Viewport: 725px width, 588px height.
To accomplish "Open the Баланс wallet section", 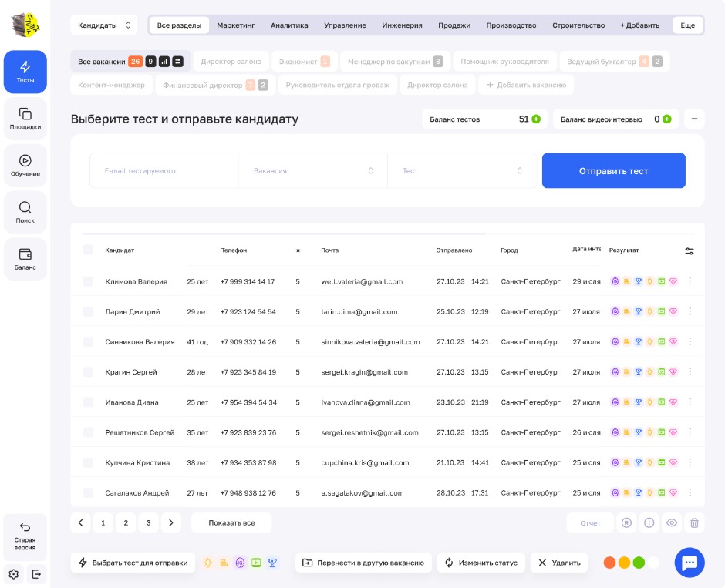I will [25, 260].
